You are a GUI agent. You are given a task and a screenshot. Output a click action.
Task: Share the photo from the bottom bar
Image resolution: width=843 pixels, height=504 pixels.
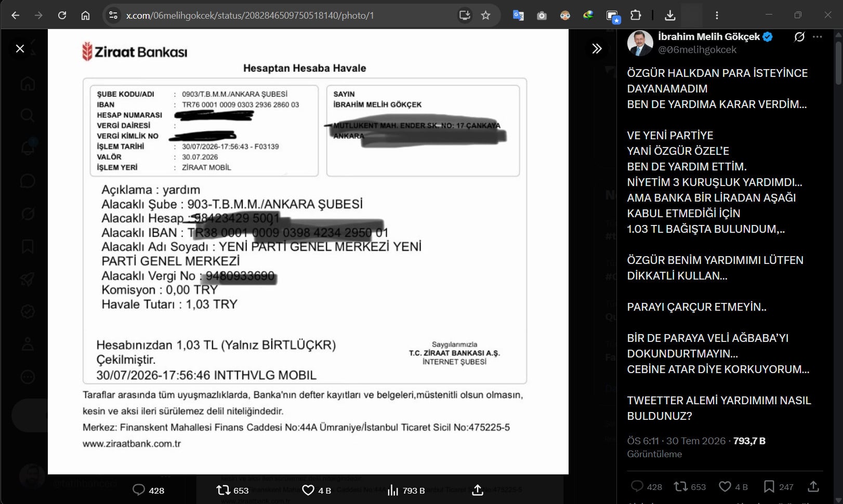coord(478,490)
